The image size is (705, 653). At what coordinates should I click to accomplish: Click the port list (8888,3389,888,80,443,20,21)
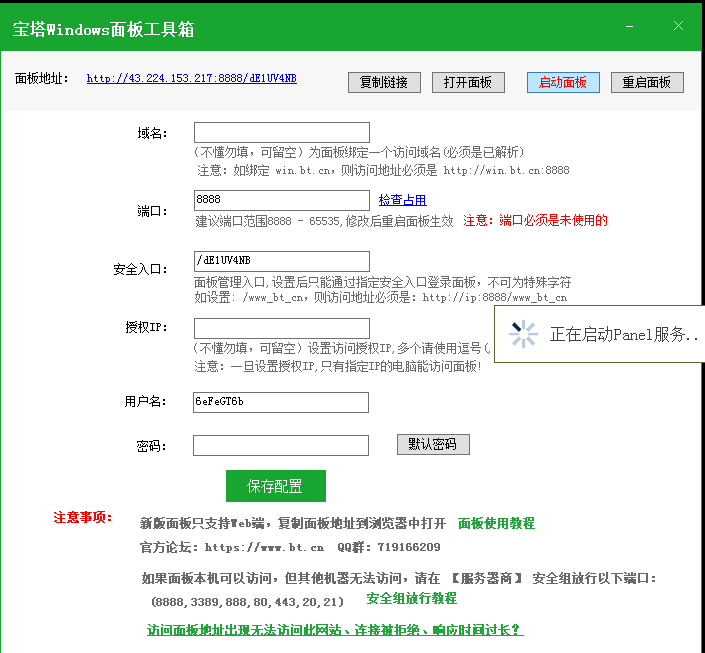coord(248,602)
